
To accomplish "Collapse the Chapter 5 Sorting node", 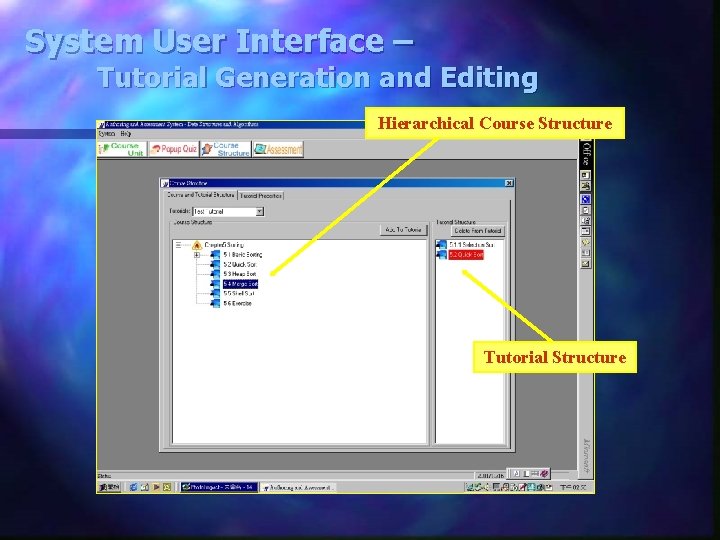I will (179, 245).
